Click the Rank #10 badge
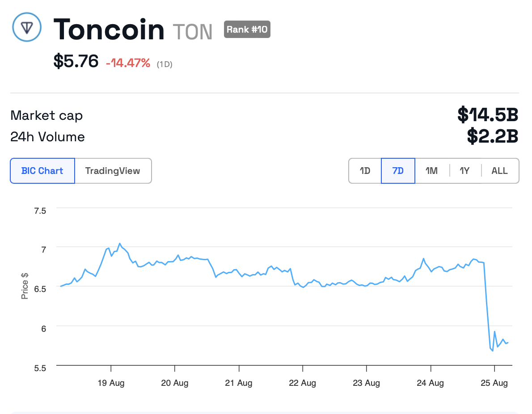 247,30
